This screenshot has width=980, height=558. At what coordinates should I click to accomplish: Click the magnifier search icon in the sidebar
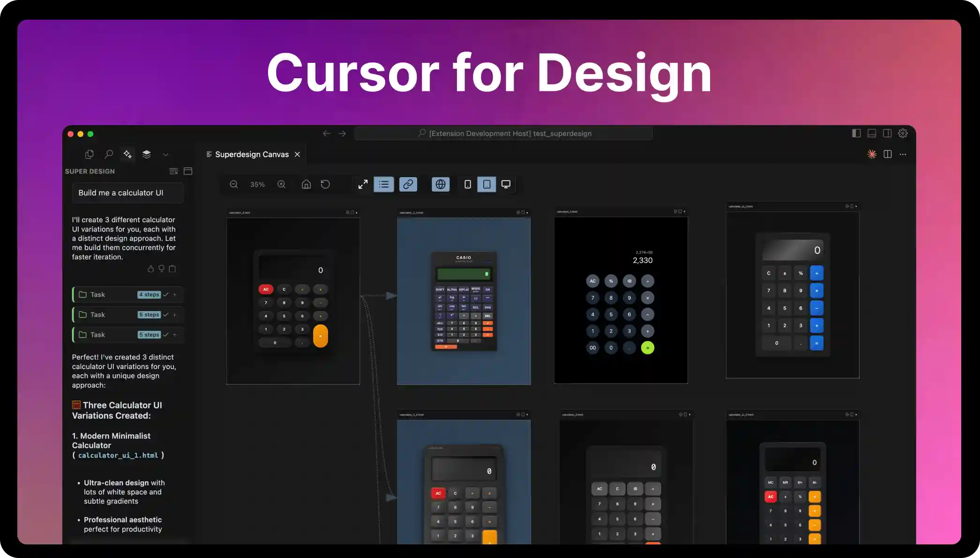(109, 154)
